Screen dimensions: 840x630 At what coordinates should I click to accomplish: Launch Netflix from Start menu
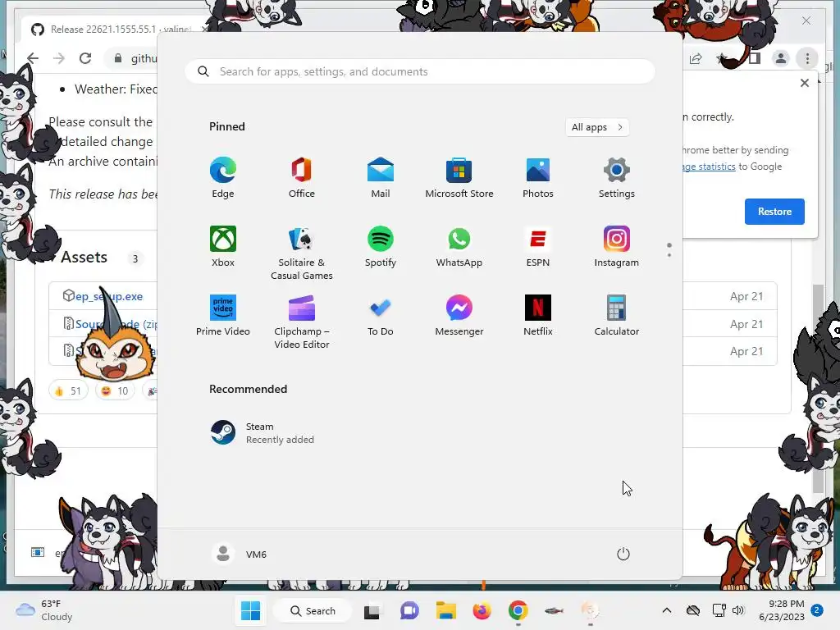coord(538,316)
